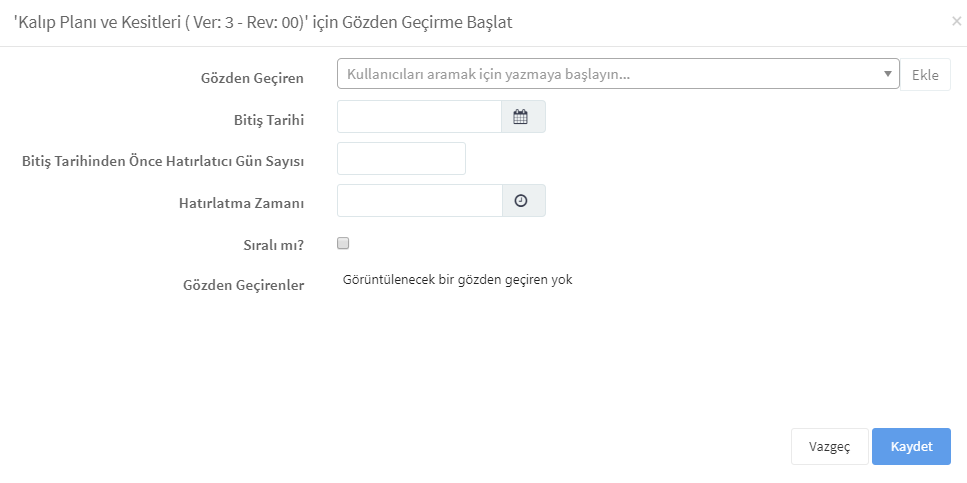
Task: Click the Gözden Geçiren label
Action: click(x=252, y=78)
